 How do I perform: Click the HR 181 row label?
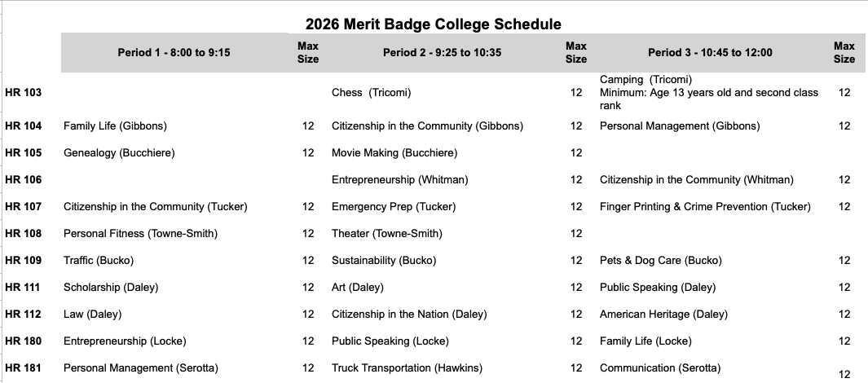[23, 368]
